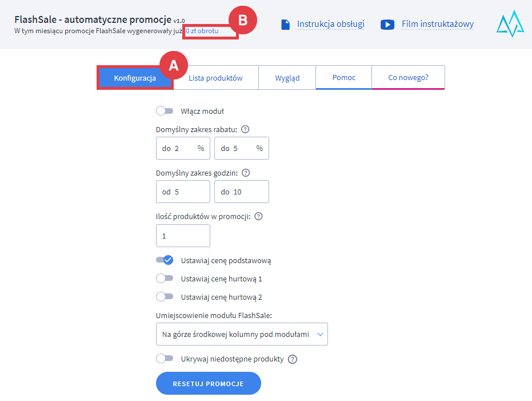This screenshot has height=401, width=532.
Task: Open the Wygląd tab
Action: (x=287, y=78)
